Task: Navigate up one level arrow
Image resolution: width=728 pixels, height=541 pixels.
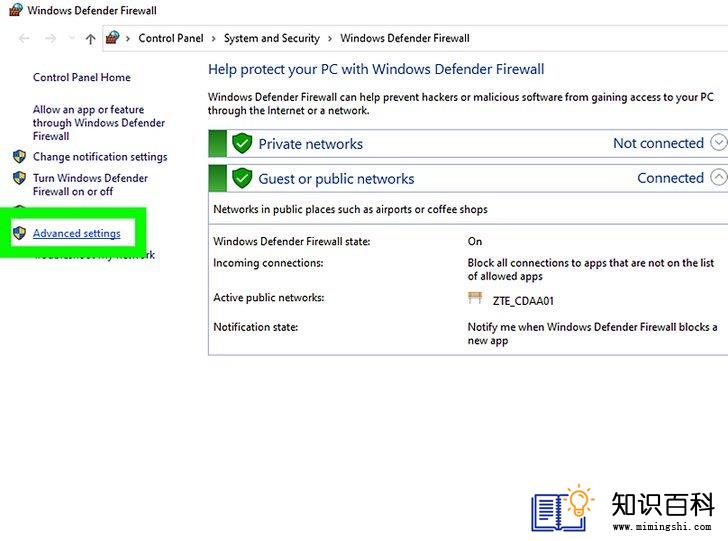Action: pos(91,39)
